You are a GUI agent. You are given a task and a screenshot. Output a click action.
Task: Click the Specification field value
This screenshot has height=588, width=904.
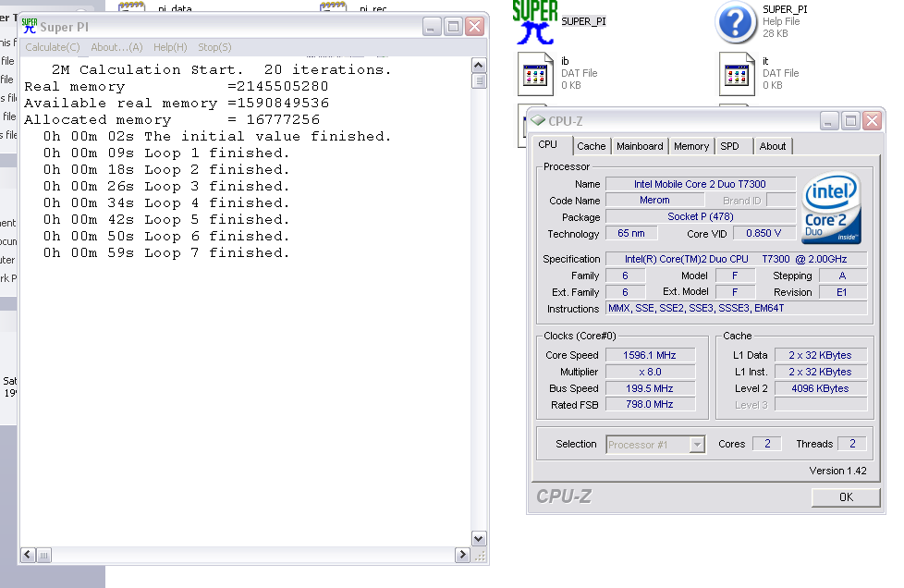pyautogui.click(x=736, y=260)
